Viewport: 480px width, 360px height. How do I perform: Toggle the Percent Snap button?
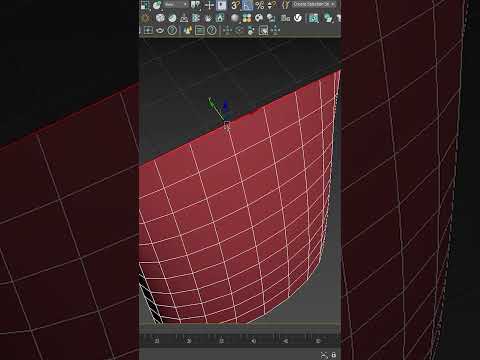click(x=260, y=5)
